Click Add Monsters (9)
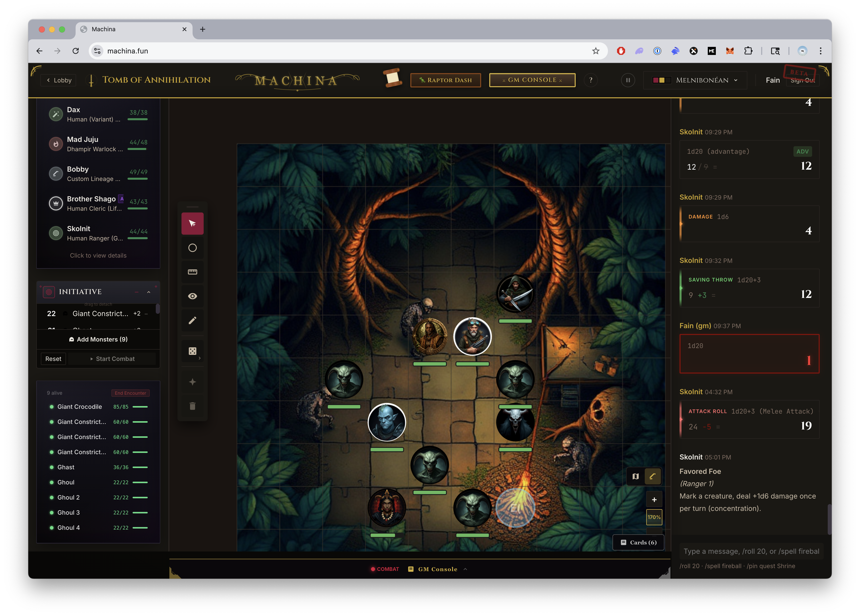Image resolution: width=860 pixels, height=616 pixels. 98,339
